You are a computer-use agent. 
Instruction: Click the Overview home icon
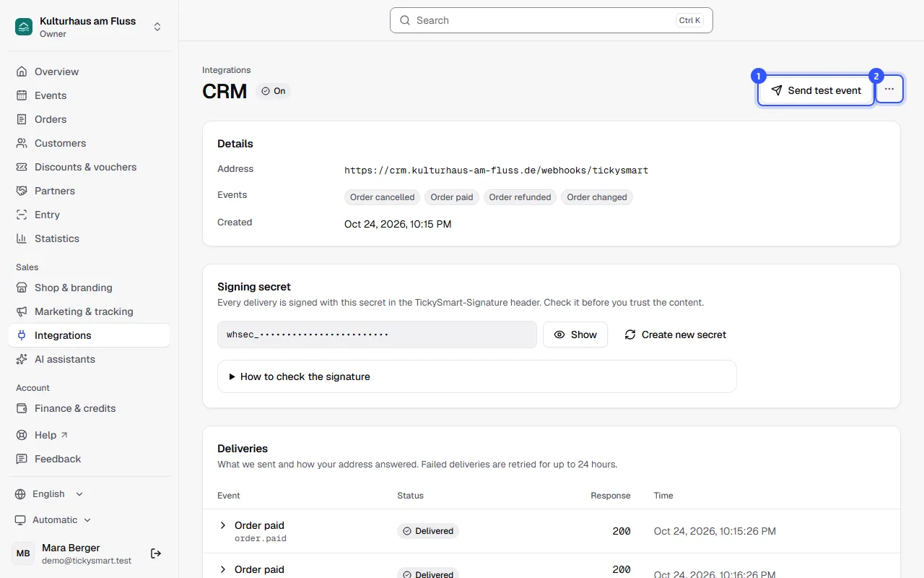(x=22, y=72)
